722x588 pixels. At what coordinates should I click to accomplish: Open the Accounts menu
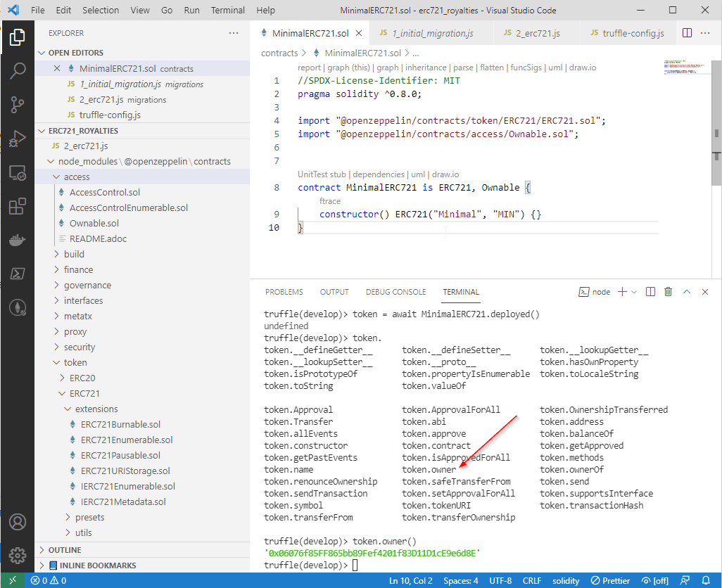(x=17, y=522)
